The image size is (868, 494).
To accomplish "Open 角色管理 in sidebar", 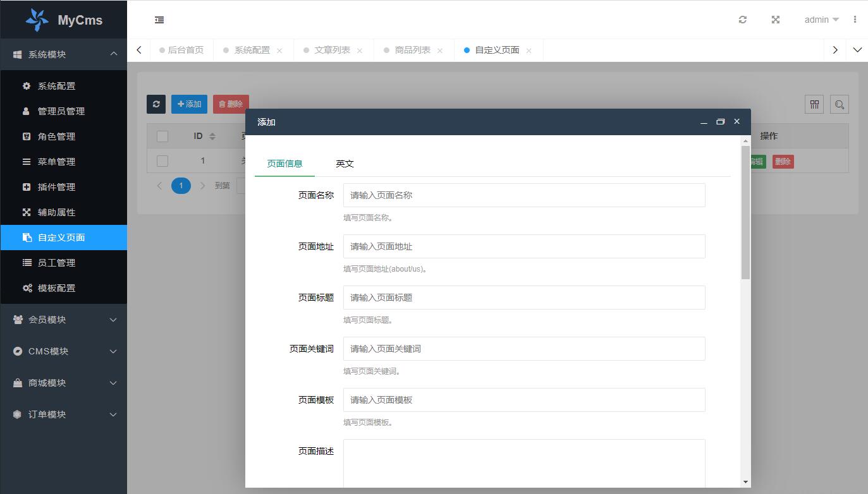I will pyautogui.click(x=63, y=136).
